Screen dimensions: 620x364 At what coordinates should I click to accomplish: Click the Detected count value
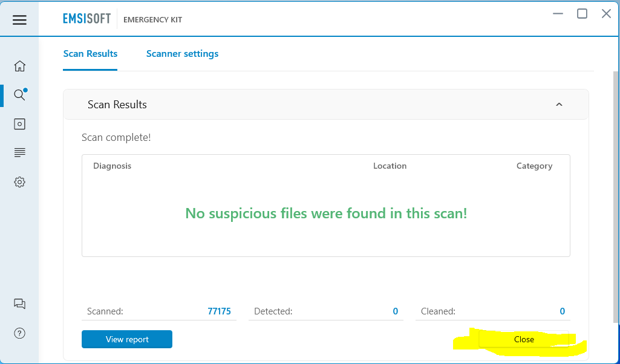point(396,311)
